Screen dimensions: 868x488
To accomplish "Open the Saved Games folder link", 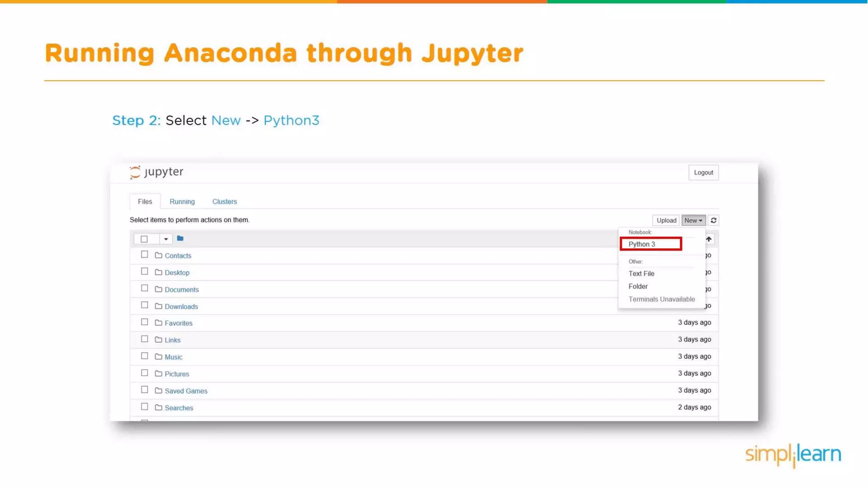I will tap(186, 391).
